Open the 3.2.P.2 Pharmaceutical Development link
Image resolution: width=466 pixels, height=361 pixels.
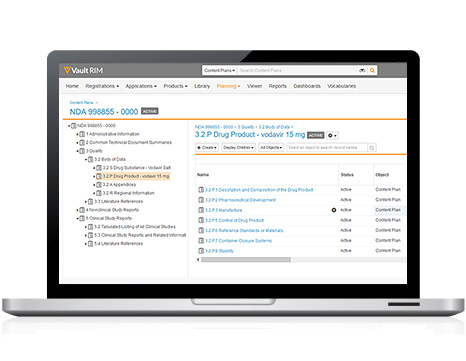click(240, 200)
